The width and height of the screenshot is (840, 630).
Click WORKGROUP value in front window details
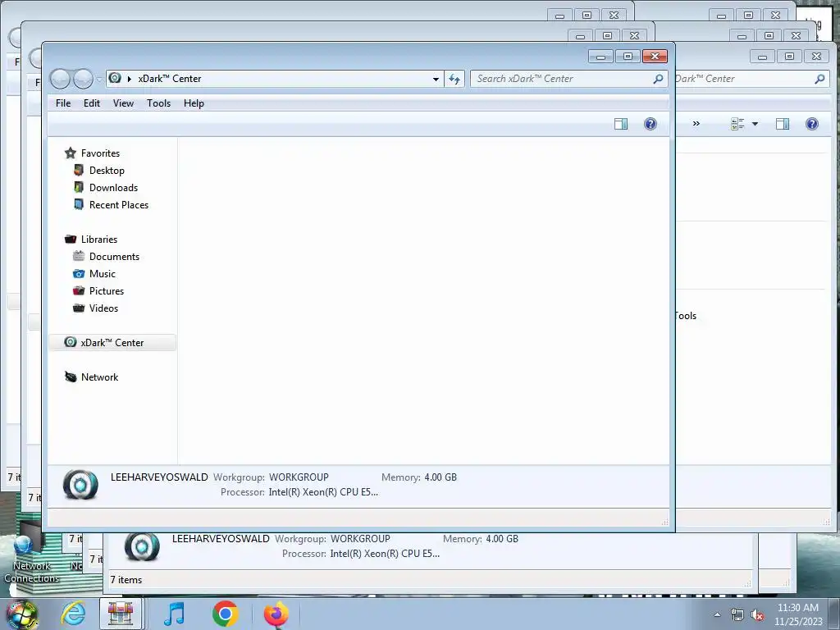[x=299, y=477]
